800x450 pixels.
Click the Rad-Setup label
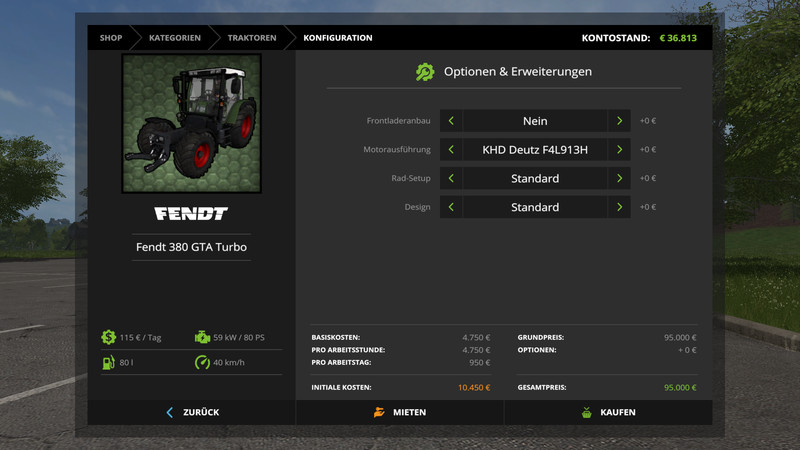pos(411,178)
